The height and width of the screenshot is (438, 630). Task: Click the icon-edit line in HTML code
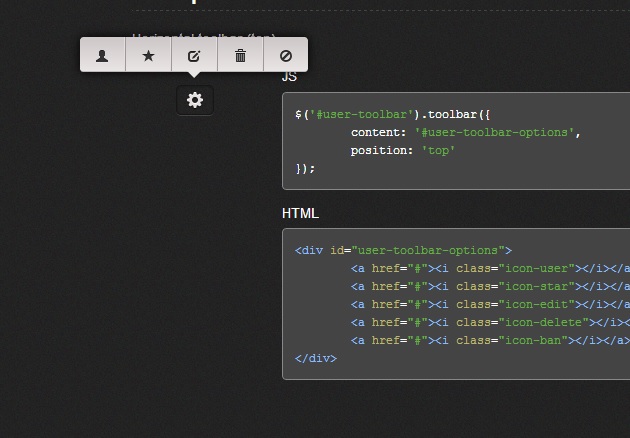click(490, 304)
